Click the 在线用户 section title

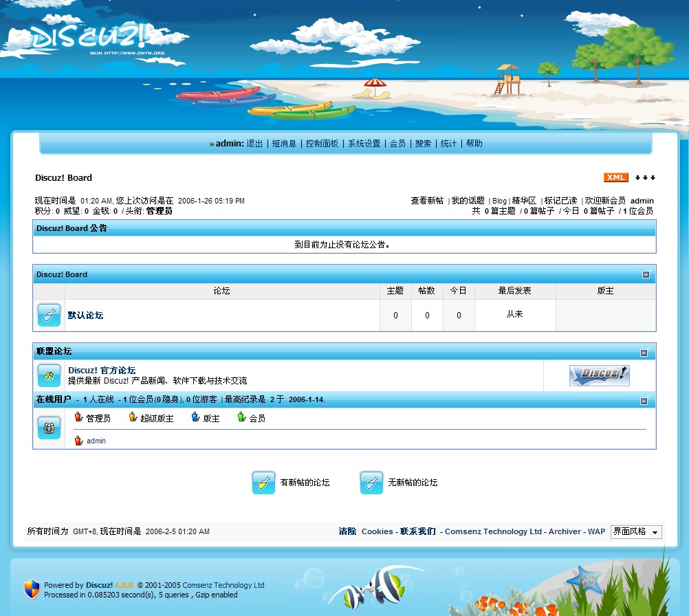[x=54, y=399]
